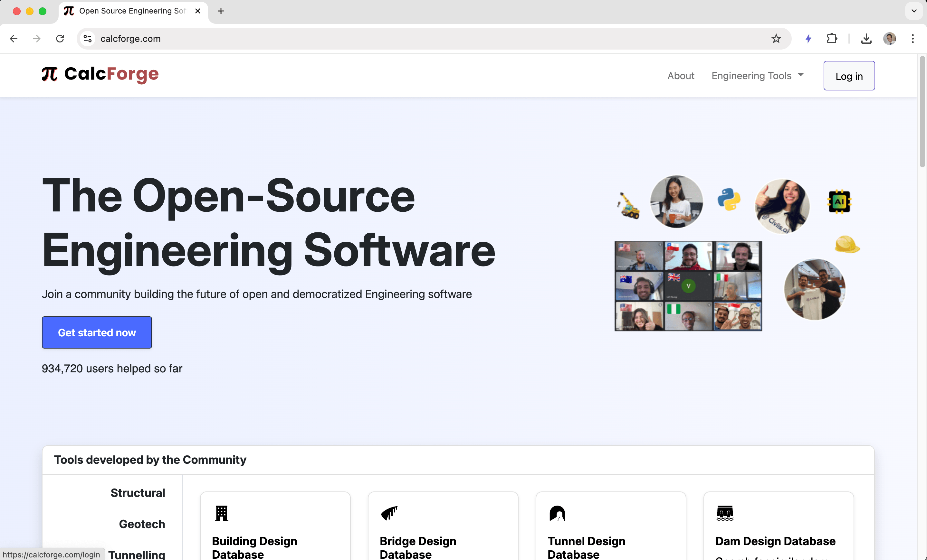Click the AI chip icon in collage
927x560 pixels.
click(839, 201)
